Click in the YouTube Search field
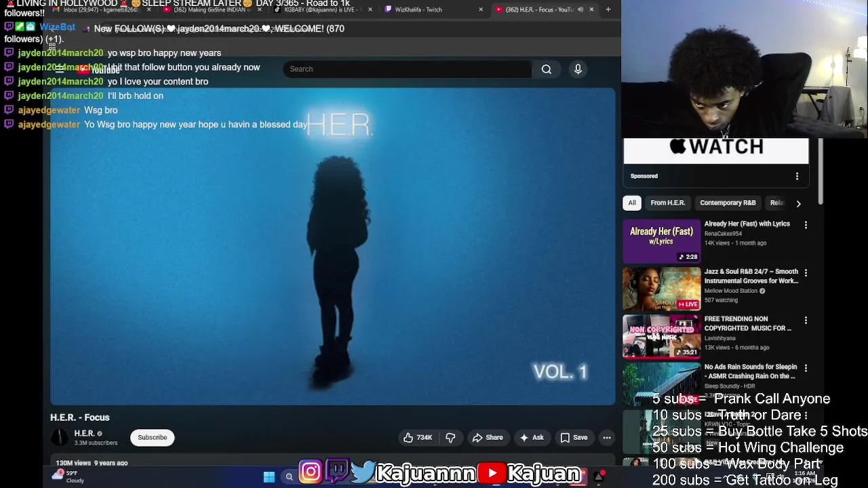868x488 pixels. pyautogui.click(x=407, y=69)
